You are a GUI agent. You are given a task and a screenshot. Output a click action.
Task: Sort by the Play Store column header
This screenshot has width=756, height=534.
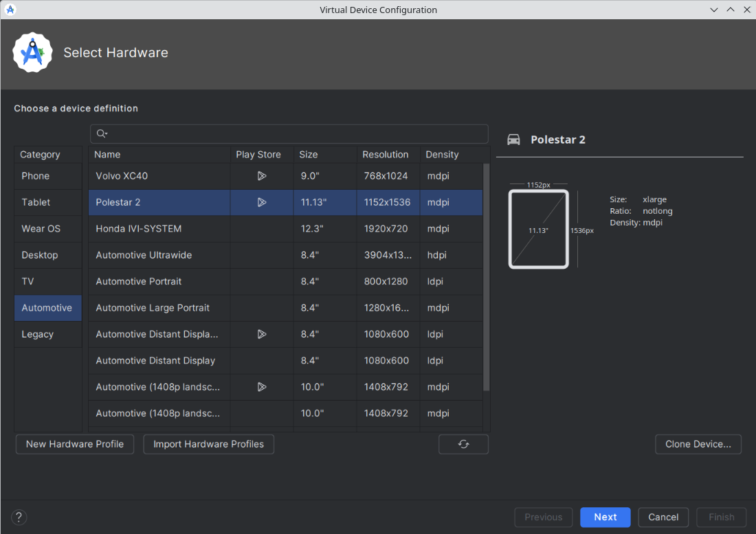(262, 155)
